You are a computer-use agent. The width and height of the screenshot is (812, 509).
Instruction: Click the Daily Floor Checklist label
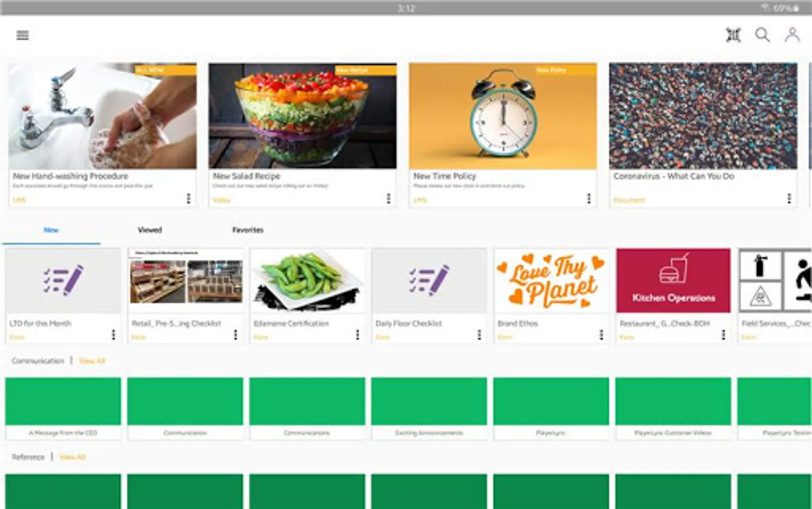click(x=409, y=323)
